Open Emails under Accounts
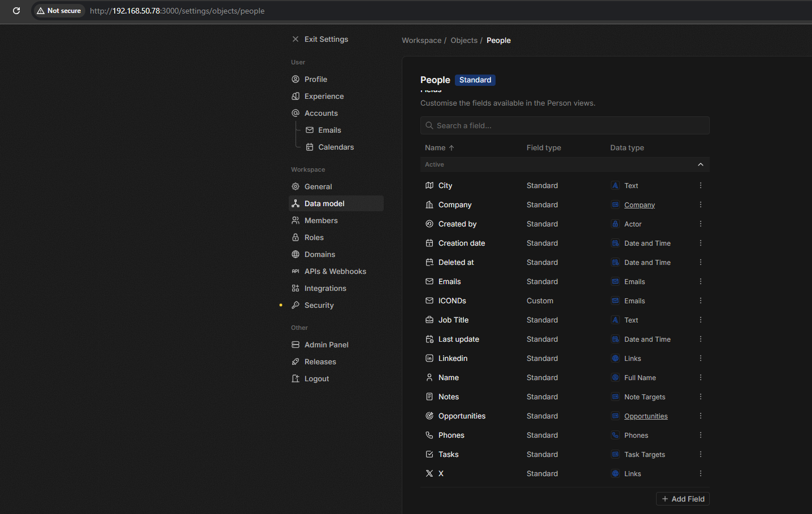This screenshot has width=812, height=514. point(343,130)
